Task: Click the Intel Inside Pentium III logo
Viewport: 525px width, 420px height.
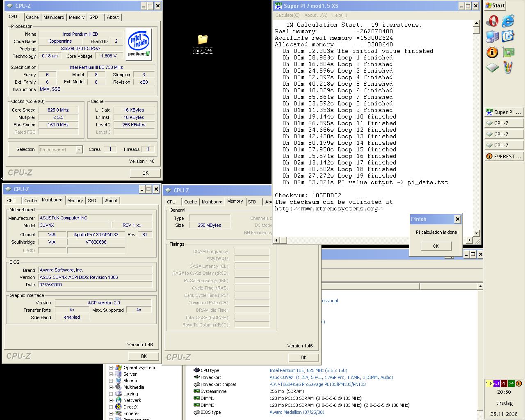Action: [x=139, y=44]
